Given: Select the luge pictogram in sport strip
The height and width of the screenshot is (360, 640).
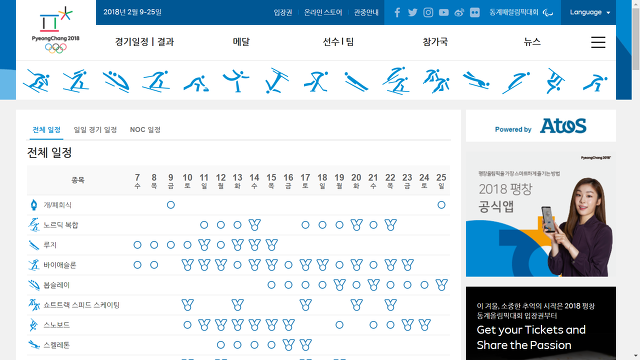Looking at the screenshot, I should [x=356, y=81].
